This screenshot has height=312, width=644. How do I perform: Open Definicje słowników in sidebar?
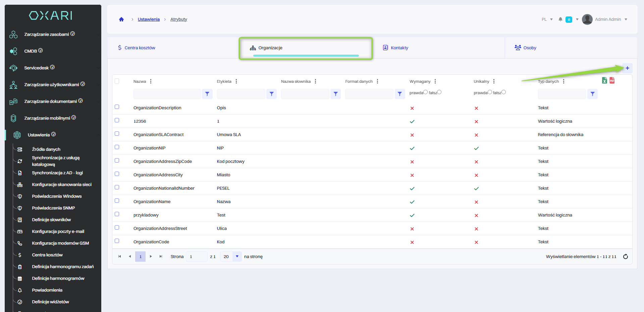(x=51, y=220)
